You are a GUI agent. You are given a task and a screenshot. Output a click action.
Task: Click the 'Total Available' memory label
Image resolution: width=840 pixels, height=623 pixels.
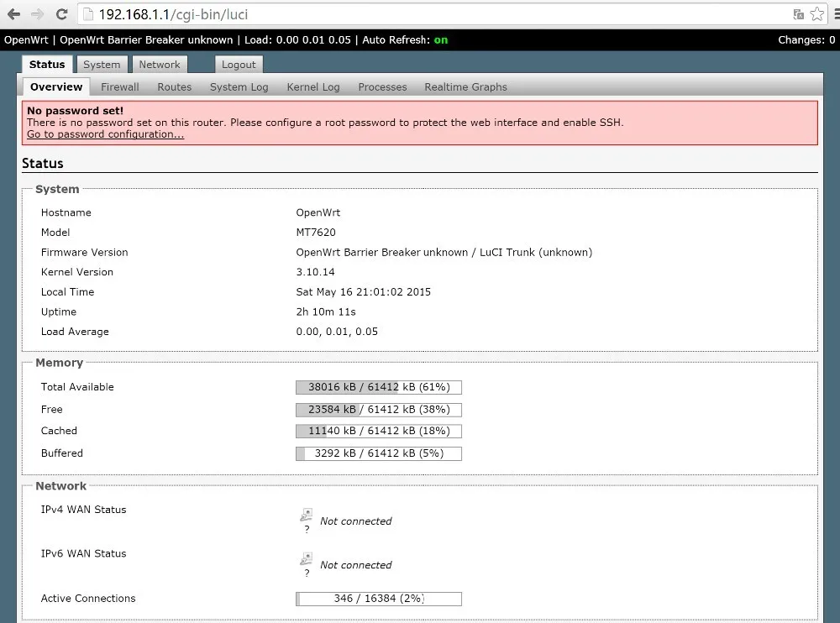click(x=77, y=387)
